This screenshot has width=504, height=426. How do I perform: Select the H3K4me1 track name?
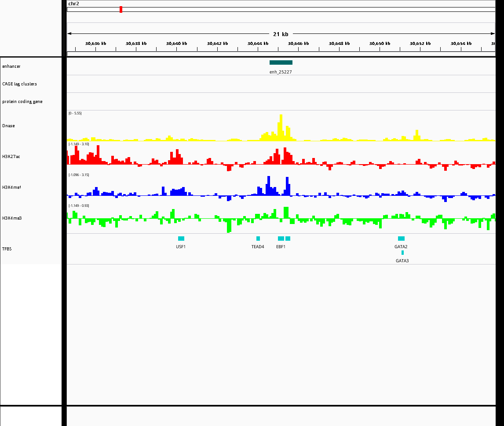click(x=12, y=187)
